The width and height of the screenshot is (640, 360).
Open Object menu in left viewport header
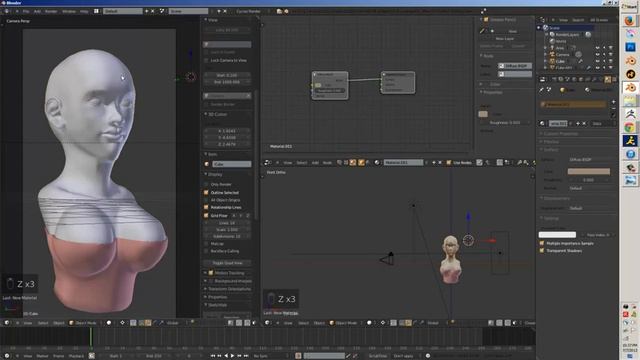[x=59, y=323]
